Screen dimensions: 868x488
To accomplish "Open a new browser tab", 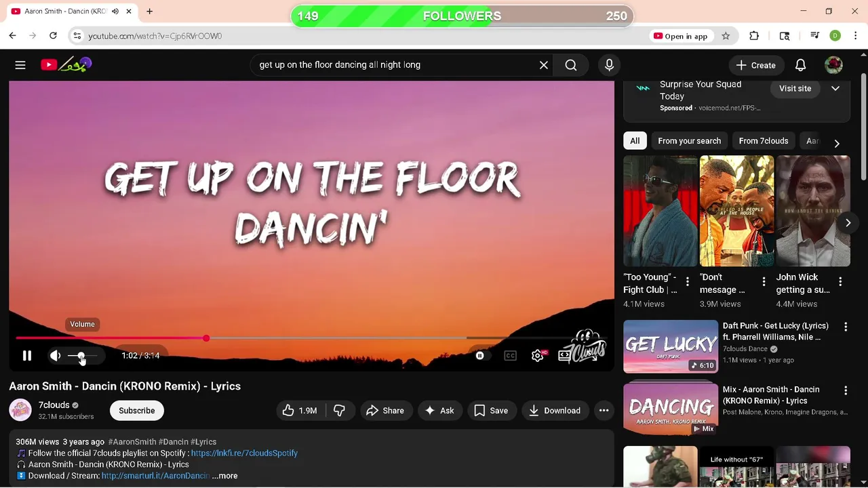I will (x=149, y=12).
